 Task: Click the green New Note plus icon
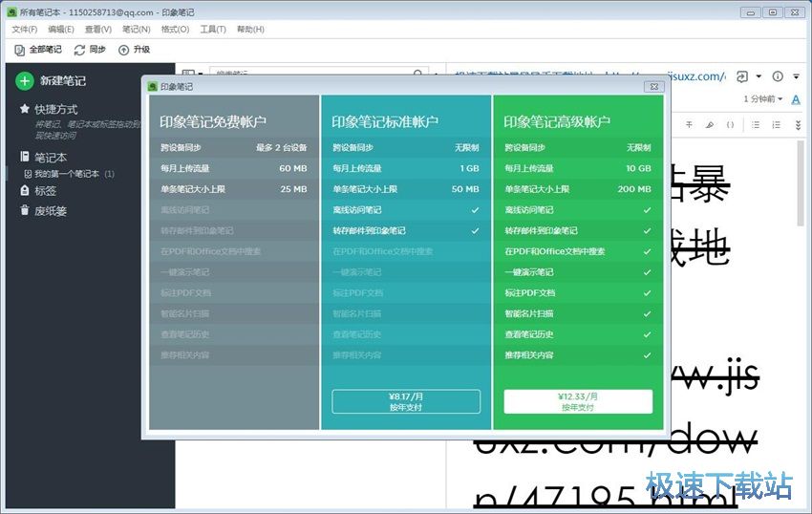pos(24,80)
